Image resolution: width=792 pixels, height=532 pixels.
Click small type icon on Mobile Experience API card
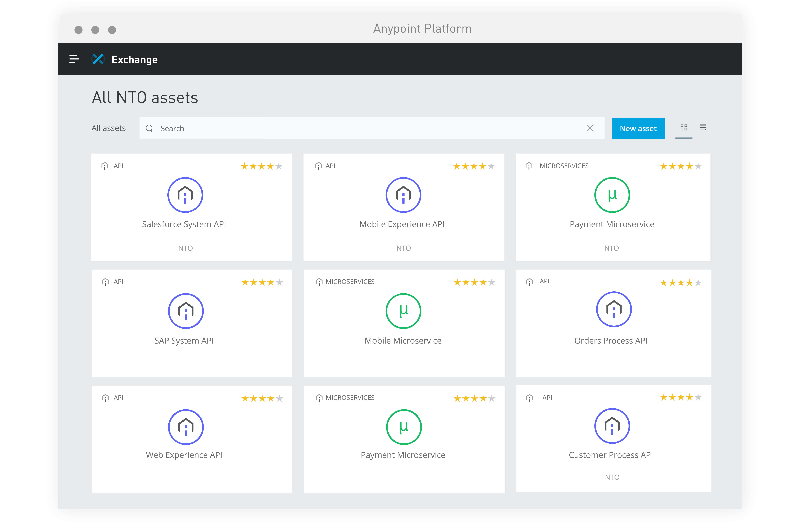click(x=318, y=166)
